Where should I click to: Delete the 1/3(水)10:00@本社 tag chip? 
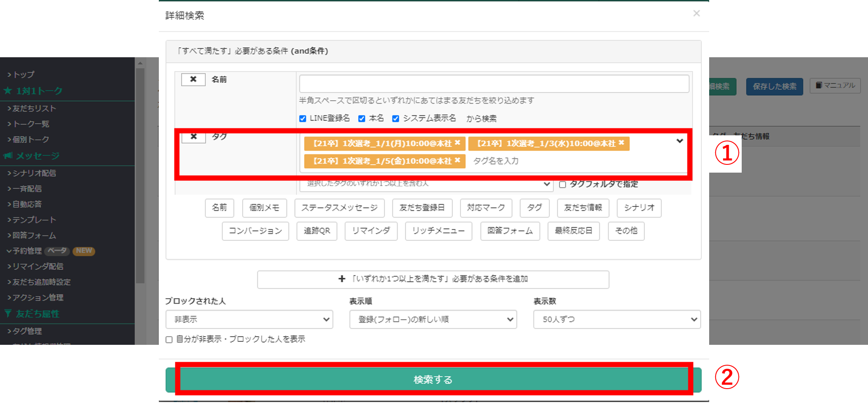click(621, 143)
